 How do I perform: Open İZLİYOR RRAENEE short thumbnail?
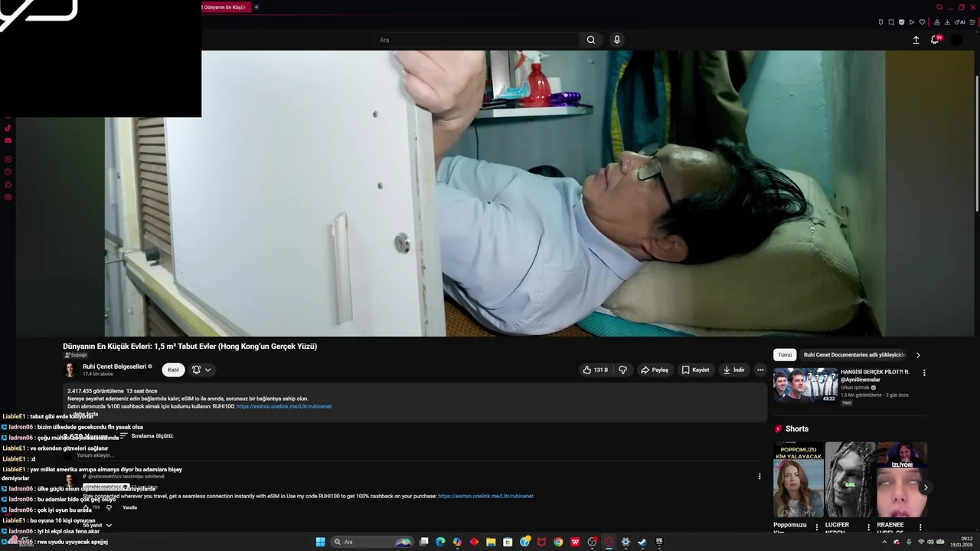pos(902,480)
